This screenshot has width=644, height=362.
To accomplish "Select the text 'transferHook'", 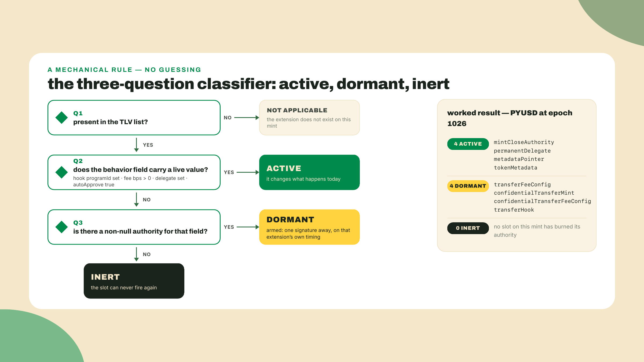I will 514,210.
